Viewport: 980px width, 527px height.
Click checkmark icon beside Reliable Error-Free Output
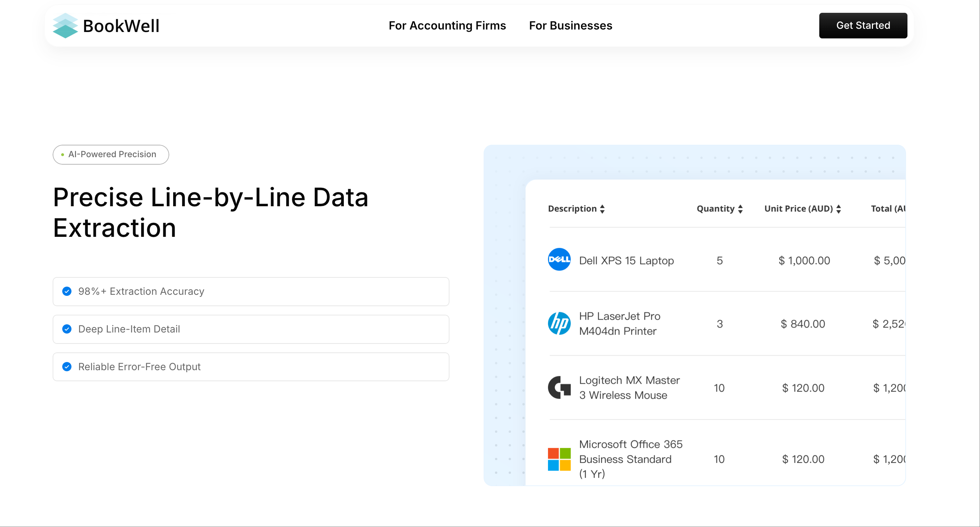coord(66,367)
